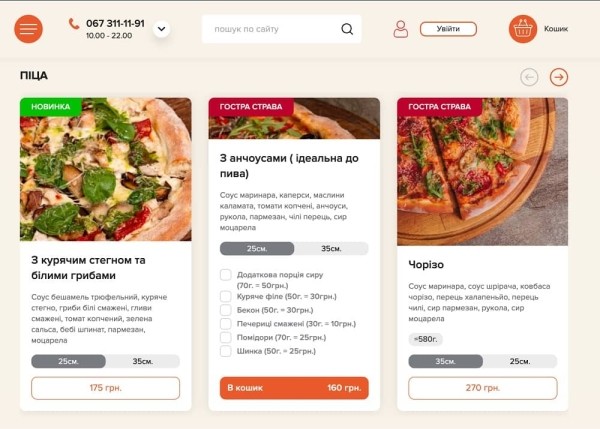Image resolution: width=600 pixels, height=429 pixels.
Task: Choose 25см. size for Чорізо pizza
Action: [x=519, y=361]
